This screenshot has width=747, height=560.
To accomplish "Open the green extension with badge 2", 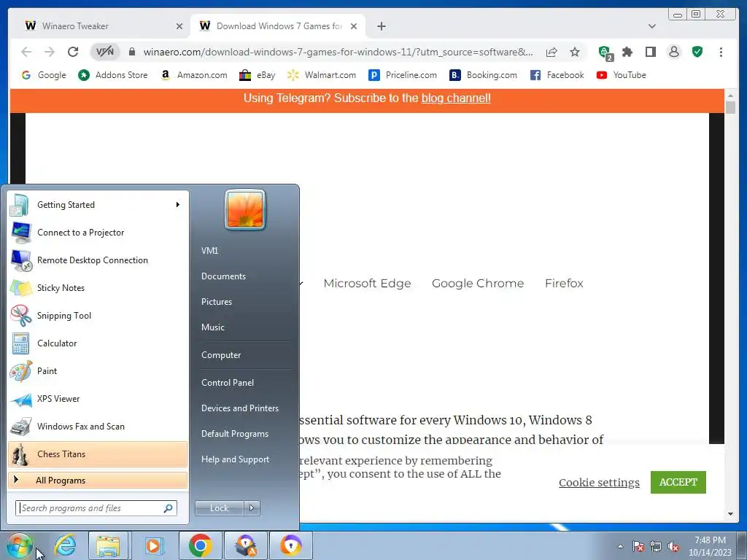I will pyautogui.click(x=605, y=52).
